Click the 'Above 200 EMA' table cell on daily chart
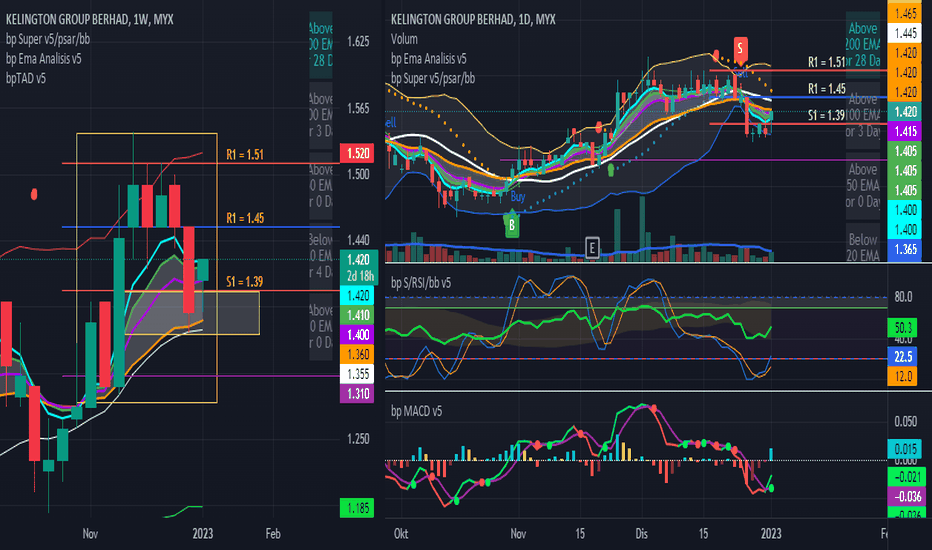 [863, 45]
